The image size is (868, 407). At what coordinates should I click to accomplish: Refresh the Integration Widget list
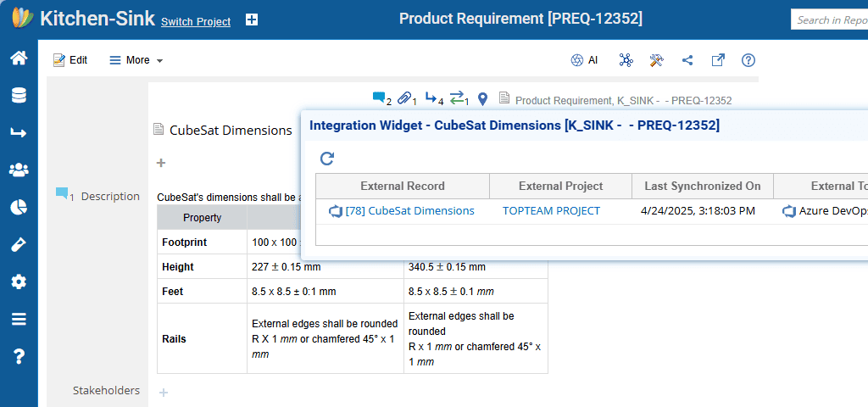pyautogui.click(x=327, y=159)
